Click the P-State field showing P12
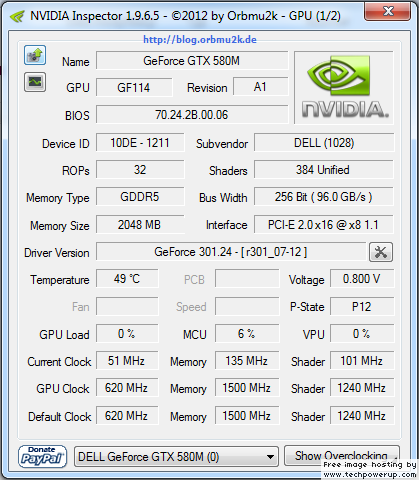This screenshot has height=480, width=419. 362,307
